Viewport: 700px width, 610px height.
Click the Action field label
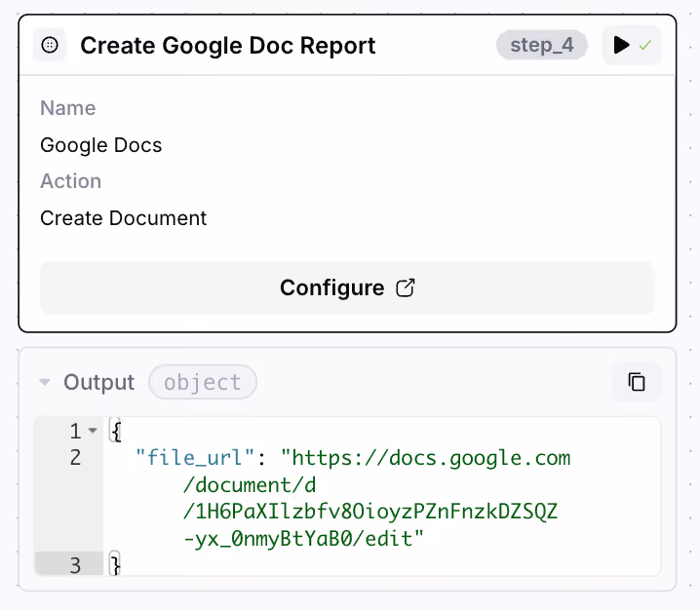(x=70, y=181)
